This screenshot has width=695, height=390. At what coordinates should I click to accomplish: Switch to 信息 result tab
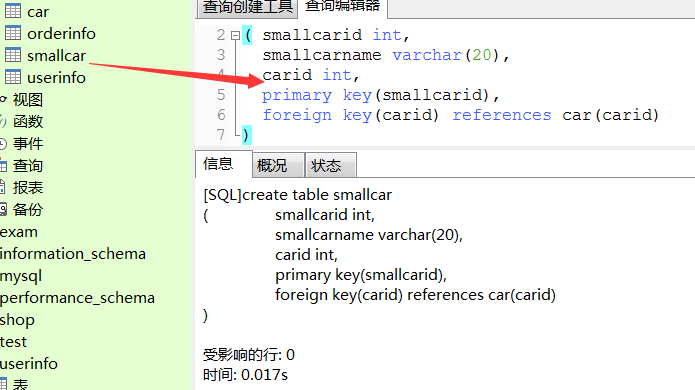[x=223, y=164]
